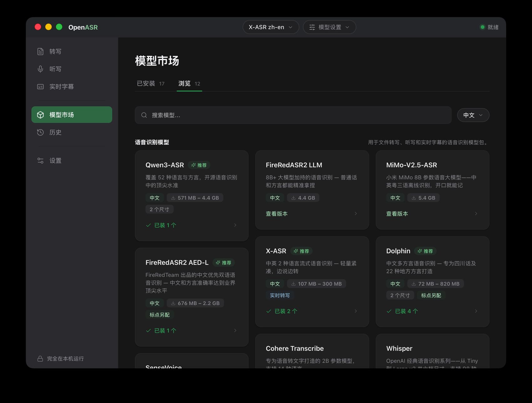
Task: Click the 推荐 badge on FireRedASR2 AED-L
Action: tap(224, 263)
